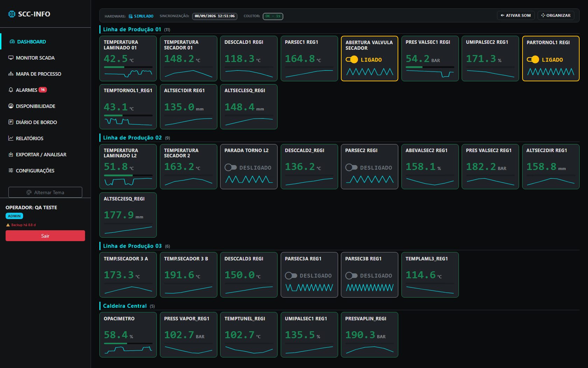This screenshot has width=588, height=368.
Task: Click the palette icon in Alternar Tema
Action: point(29,192)
